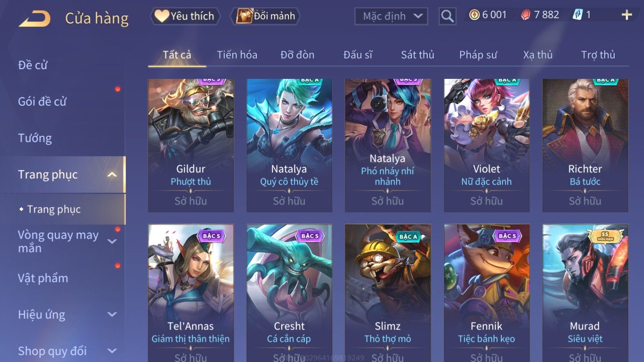Expand the Vòng quay may mắn menu

pyautogui.click(x=112, y=241)
